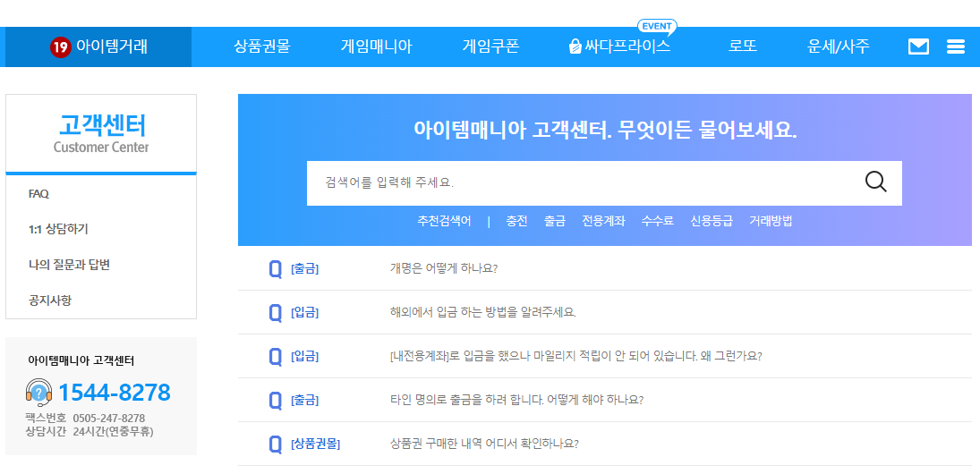Open question 해외에서 입금 하는 방법을 알려주세요
Viewport: 980px width, 474px height.
click(x=483, y=312)
